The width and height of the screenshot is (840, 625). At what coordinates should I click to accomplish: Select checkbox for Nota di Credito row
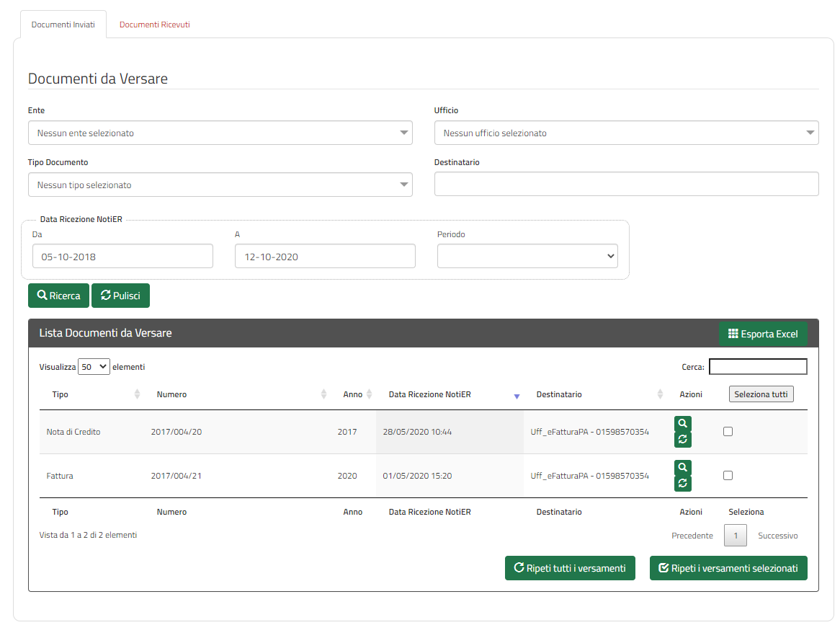[728, 432]
